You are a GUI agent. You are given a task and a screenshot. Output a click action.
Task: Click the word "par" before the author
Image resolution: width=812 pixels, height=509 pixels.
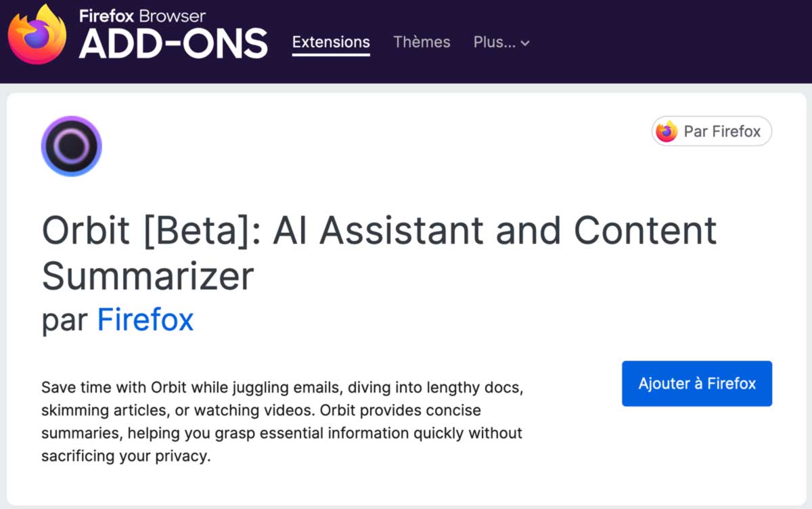64,320
